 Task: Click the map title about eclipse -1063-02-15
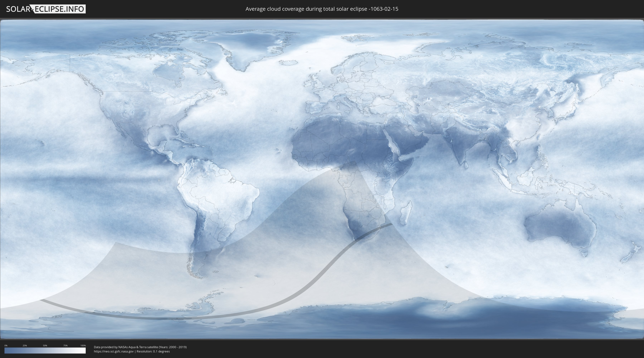click(x=322, y=9)
